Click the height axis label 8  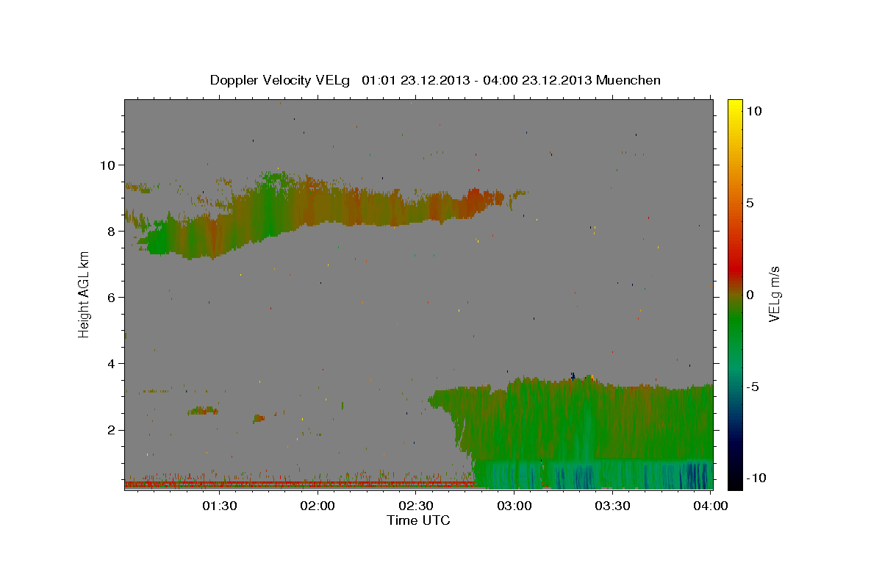point(111,231)
